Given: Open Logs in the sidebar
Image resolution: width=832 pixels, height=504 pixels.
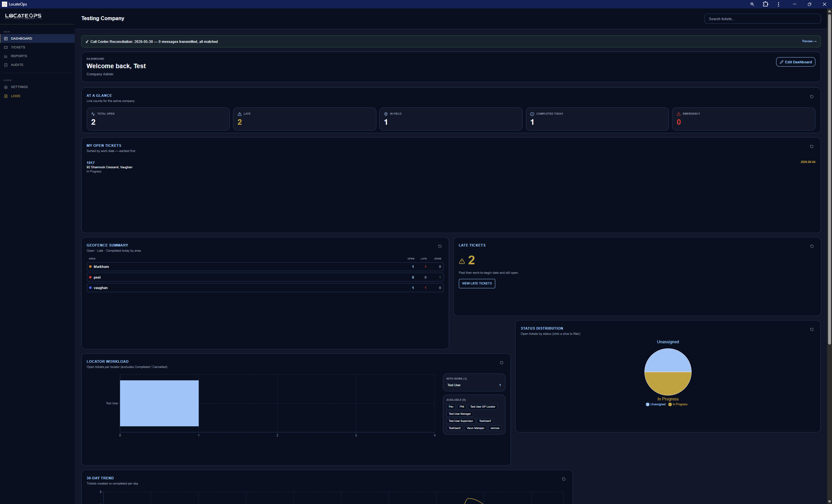Looking at the screenshot, I should click(37, 96).
